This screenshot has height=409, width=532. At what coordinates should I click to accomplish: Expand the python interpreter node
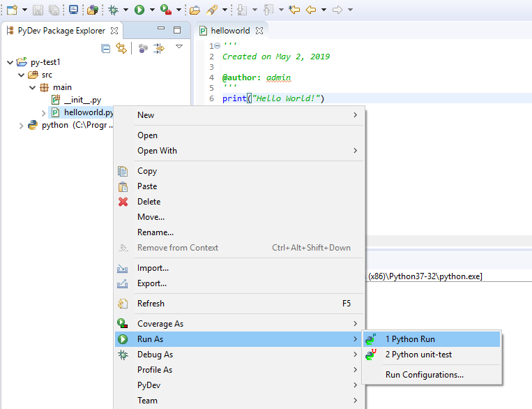point(21,126)
